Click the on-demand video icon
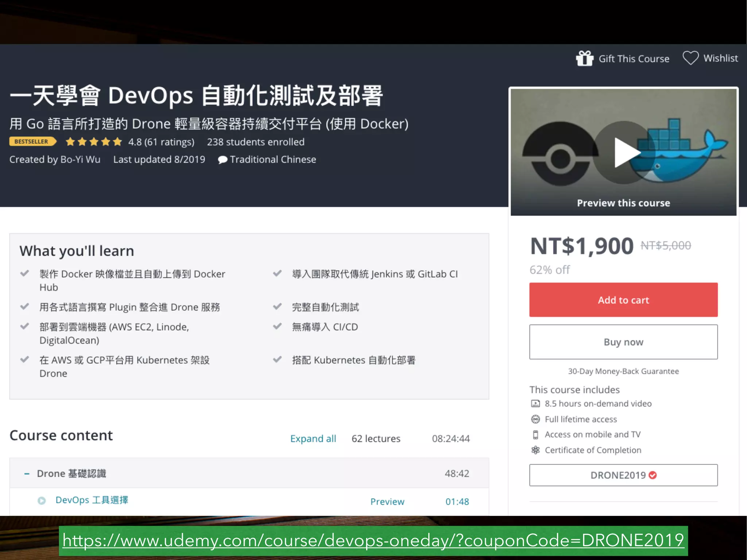 (x=535, y=404)
